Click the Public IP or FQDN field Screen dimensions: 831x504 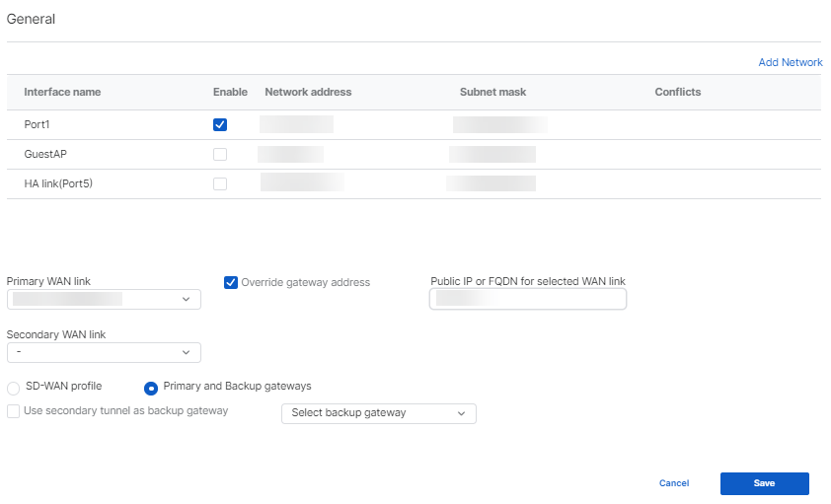(528, 299)
